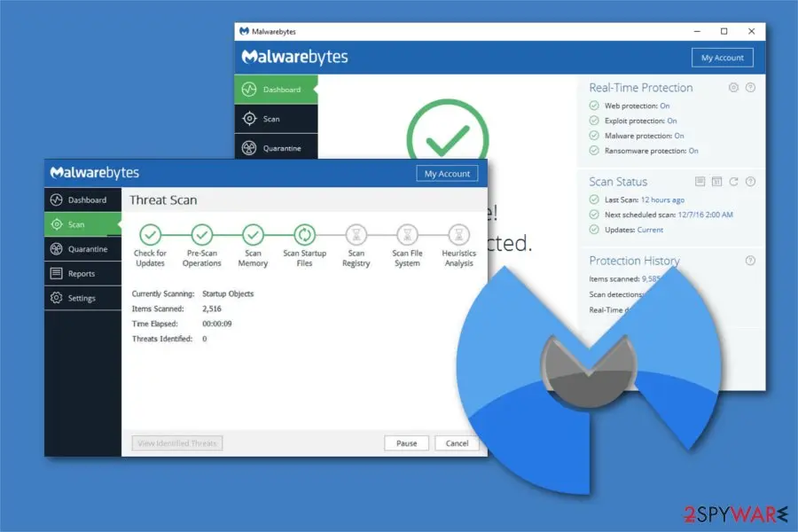
Task: Select Scan in the front window sidebar
Action: pyautogui.click(x=82, y=224)
